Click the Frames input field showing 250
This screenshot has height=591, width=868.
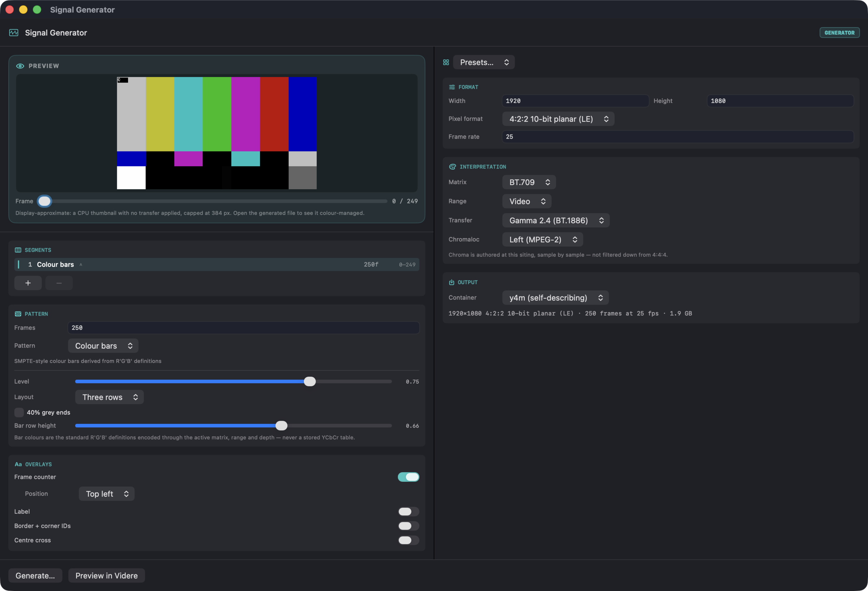click(x=243, y=328)
